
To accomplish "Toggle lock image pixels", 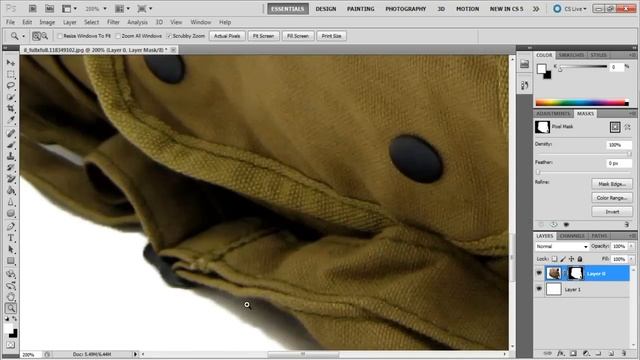I will (x=563, y=259).
